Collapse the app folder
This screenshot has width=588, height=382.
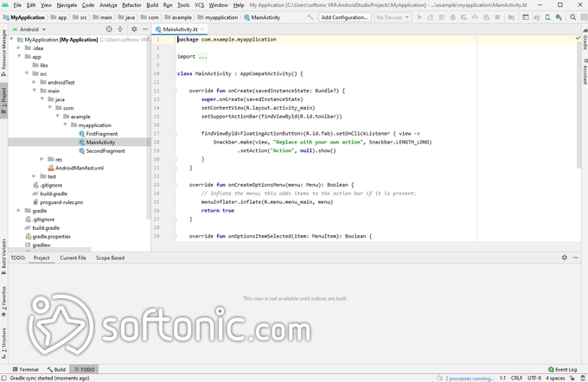coord(19,56)
